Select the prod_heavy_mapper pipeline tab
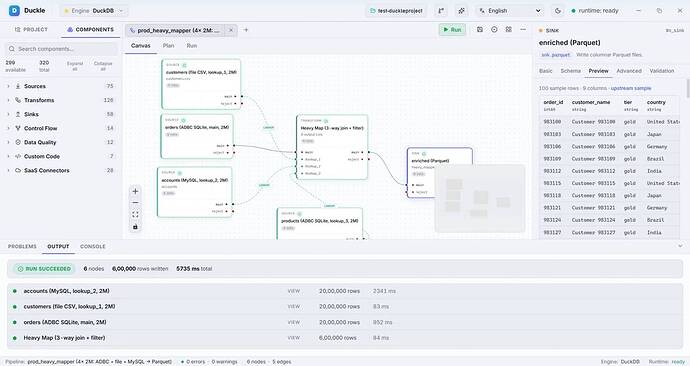Viewport: 690px width, 366px height. pyautogui.click(x=176, y=30)
